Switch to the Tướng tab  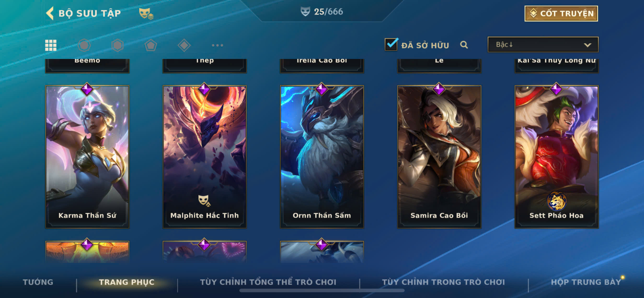[x=38, y=282]
